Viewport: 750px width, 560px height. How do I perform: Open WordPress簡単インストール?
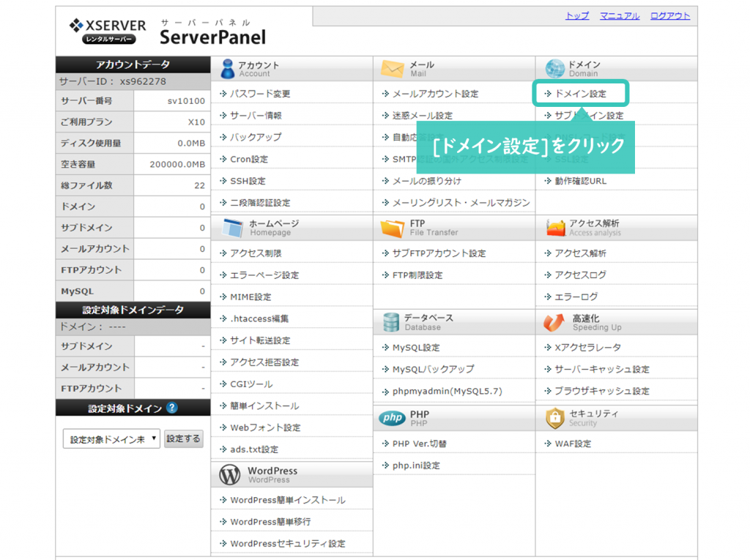click(x=288, y=500)
